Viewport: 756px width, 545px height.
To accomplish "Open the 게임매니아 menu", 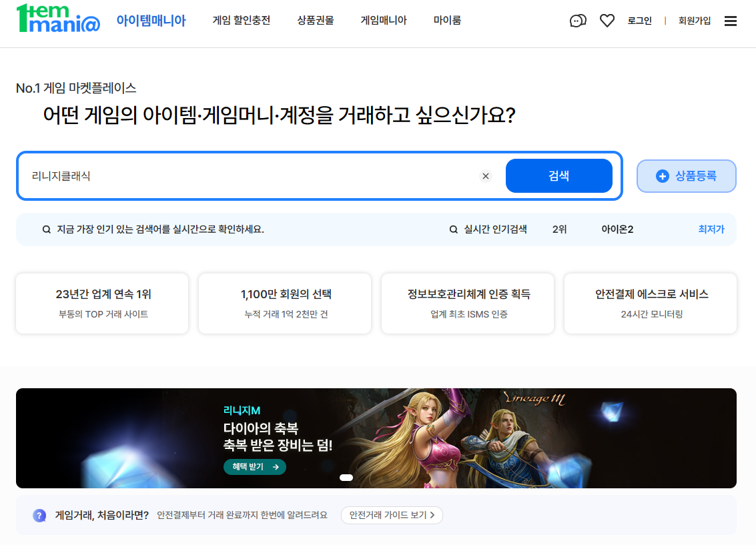I will click(384, 21).
